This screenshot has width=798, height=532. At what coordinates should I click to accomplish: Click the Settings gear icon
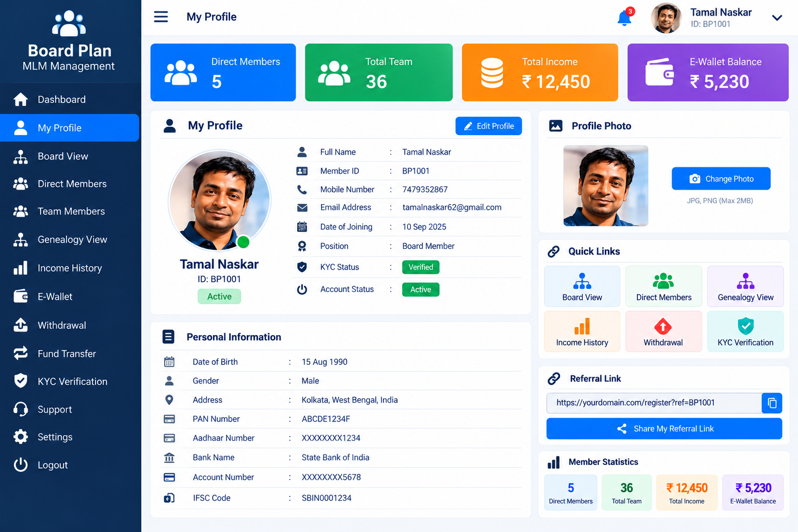(x=21, y=436)
